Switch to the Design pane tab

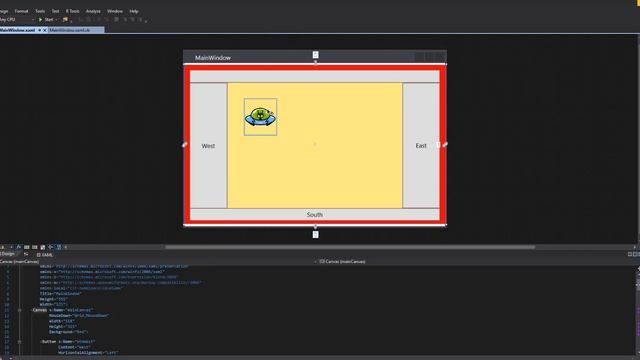[7, 254]
